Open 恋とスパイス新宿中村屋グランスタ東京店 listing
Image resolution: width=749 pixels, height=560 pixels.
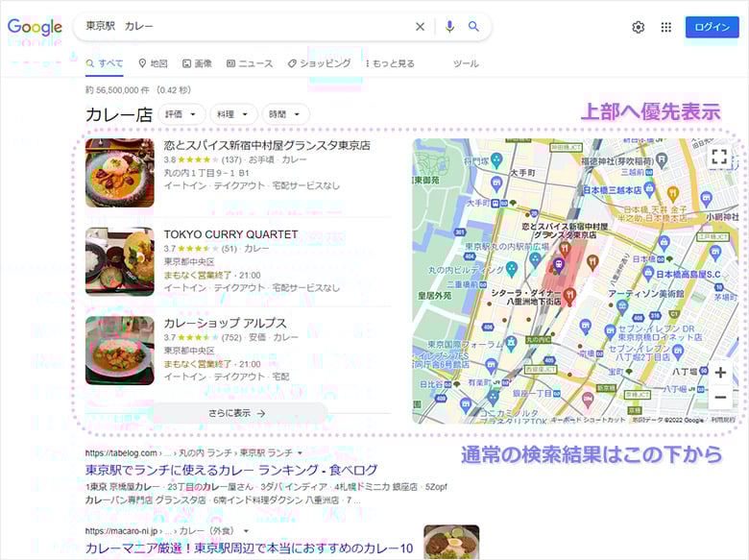267,145
